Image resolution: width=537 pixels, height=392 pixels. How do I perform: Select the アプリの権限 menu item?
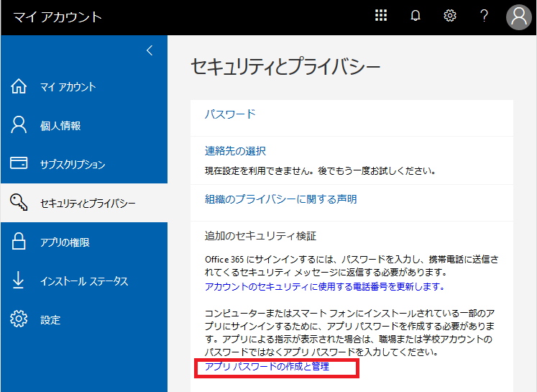click(x=65, y=243)
